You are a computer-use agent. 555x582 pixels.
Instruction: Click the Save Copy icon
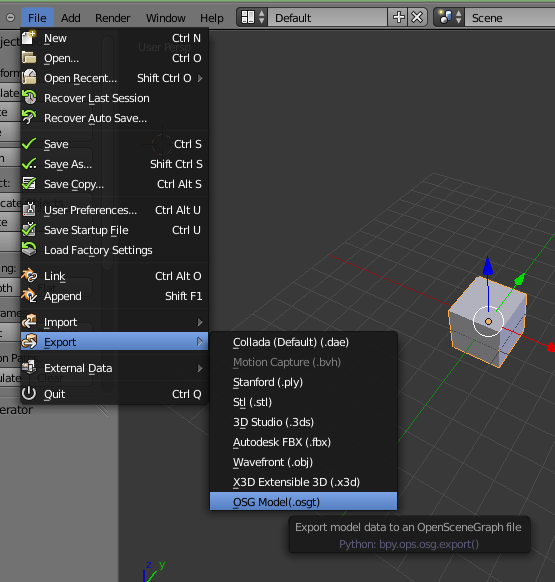pos(29,184)
